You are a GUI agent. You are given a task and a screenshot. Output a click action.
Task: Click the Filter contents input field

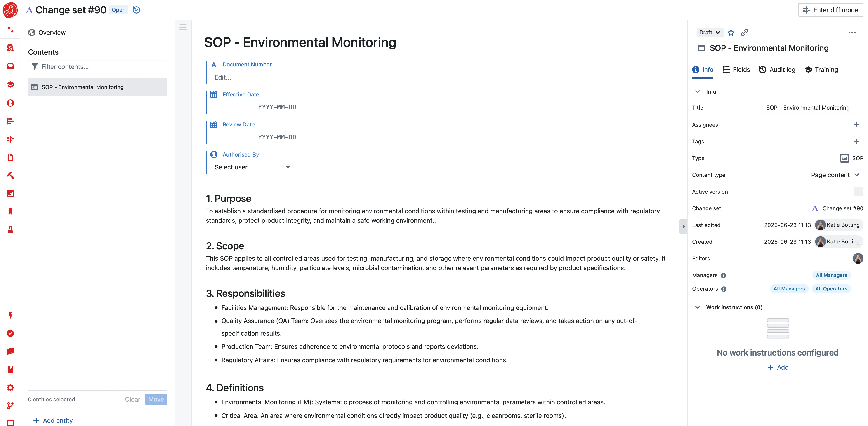tap(98, 67)
